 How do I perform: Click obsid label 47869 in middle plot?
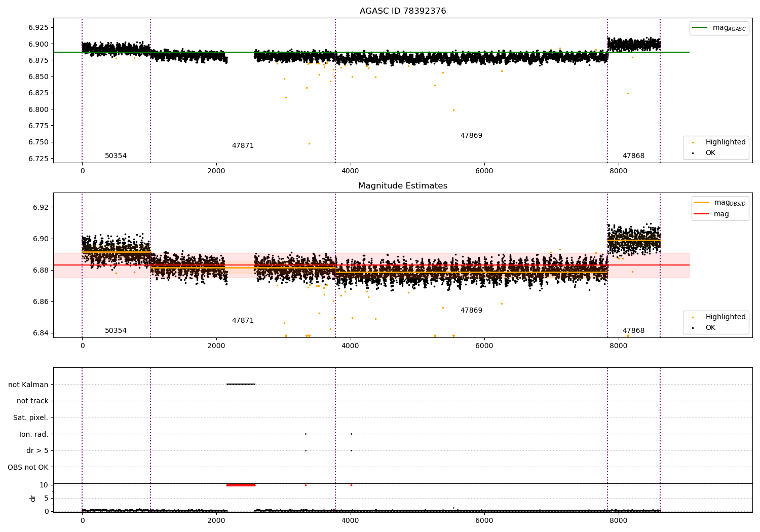coord(472,311)
